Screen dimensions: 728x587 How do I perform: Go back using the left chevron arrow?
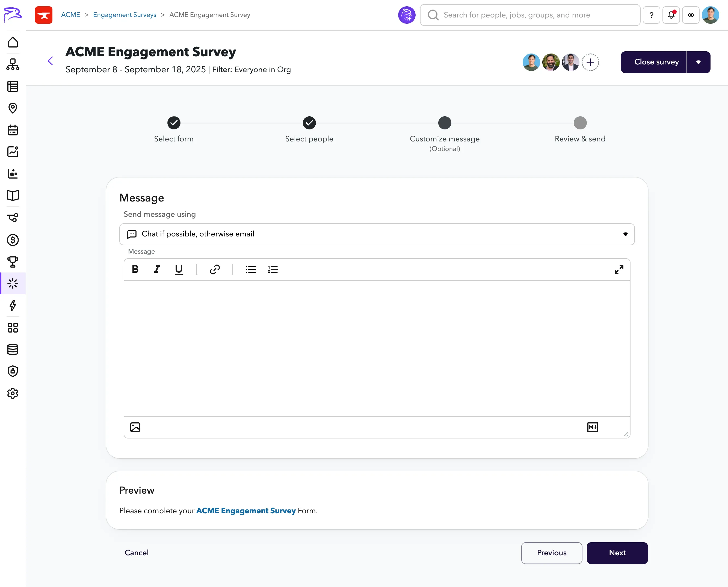pos(51,61)
